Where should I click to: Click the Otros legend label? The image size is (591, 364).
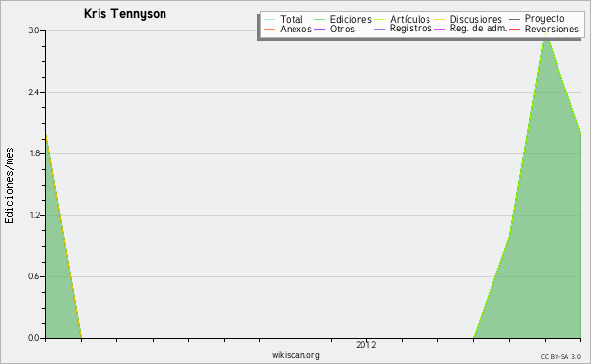pyautogui.click(x=342, y=29)
